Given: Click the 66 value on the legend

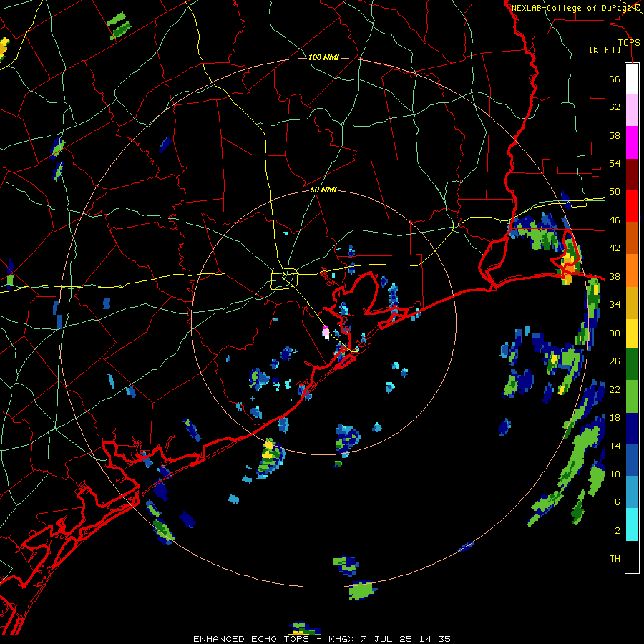Looking at the screenshot, I should coord(615,79).
